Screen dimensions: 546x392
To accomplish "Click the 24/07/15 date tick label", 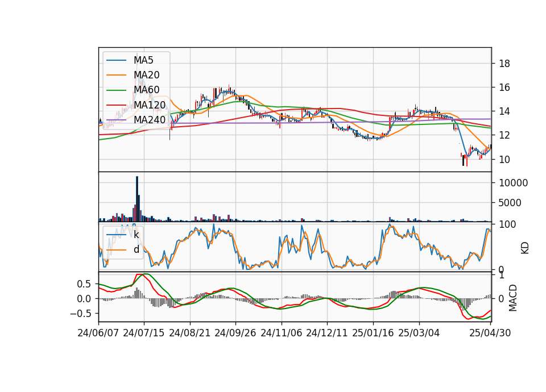I will pos(144,333).
